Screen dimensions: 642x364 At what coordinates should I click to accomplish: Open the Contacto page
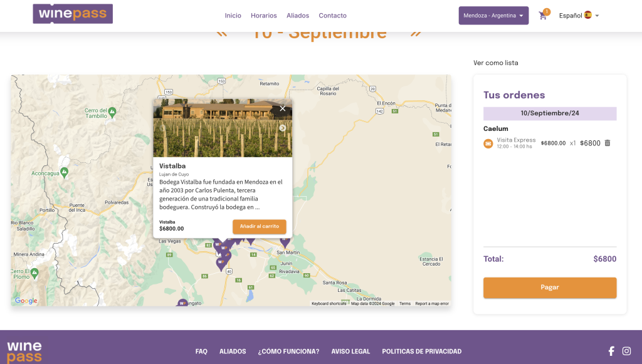click(x=332, y=16)
